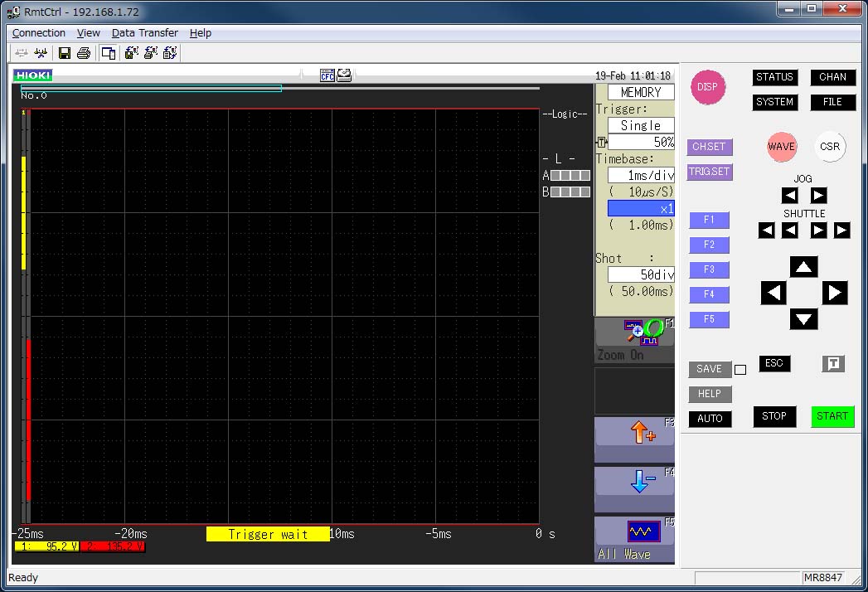Click the red WAVE button
Viewport: 868px width, 592px height.
coord(781,147)
